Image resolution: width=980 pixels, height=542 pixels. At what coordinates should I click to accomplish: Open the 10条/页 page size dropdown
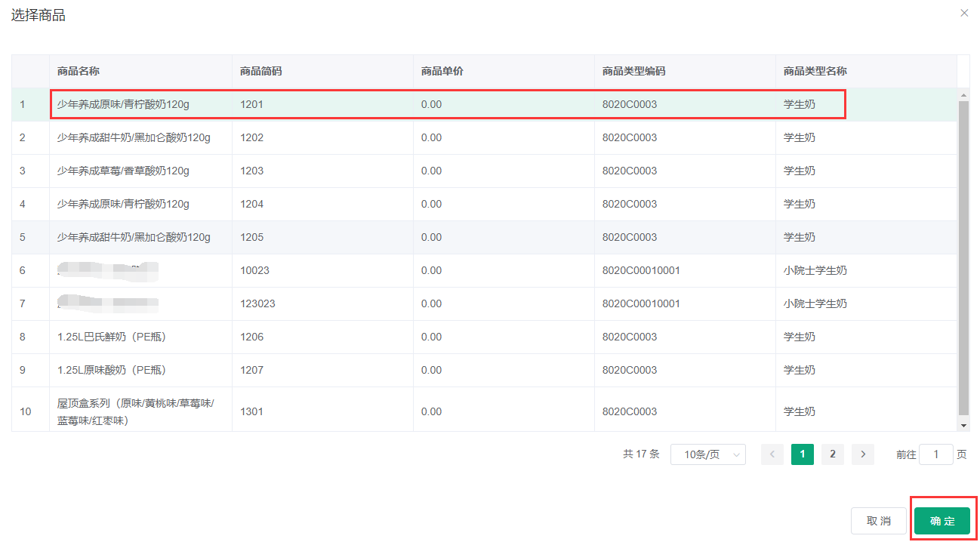[x=707, y=454]
